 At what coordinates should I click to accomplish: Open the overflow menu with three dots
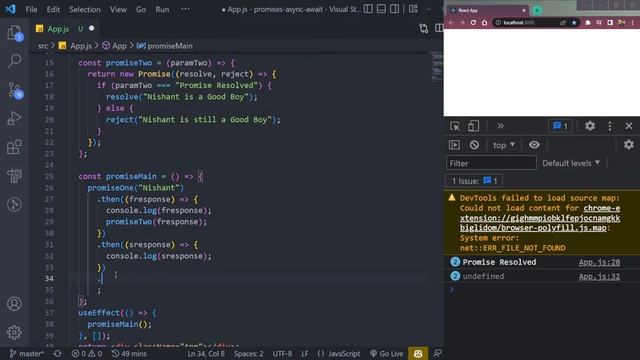coord(185,9)
